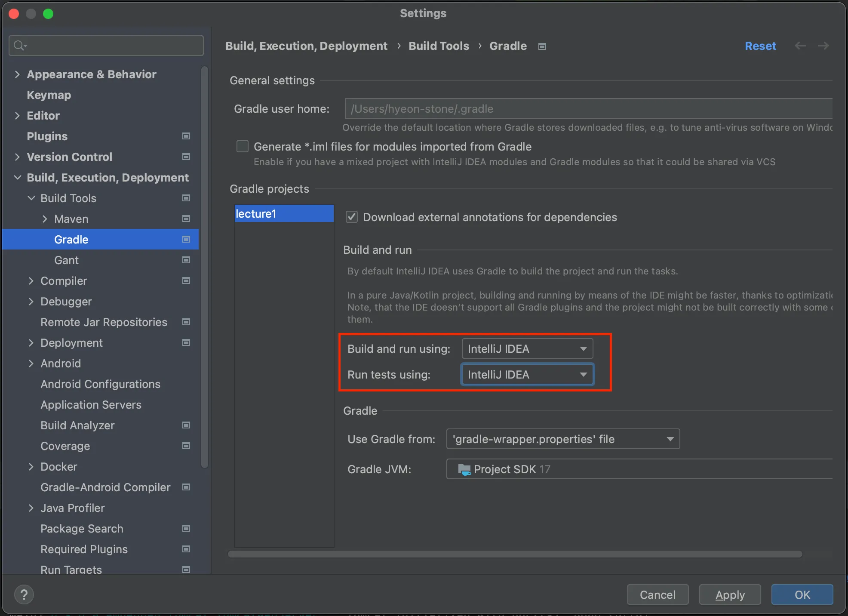Click the Apply button
The width and height of the screenshot is (848, 616).
(x=730, y=595)
